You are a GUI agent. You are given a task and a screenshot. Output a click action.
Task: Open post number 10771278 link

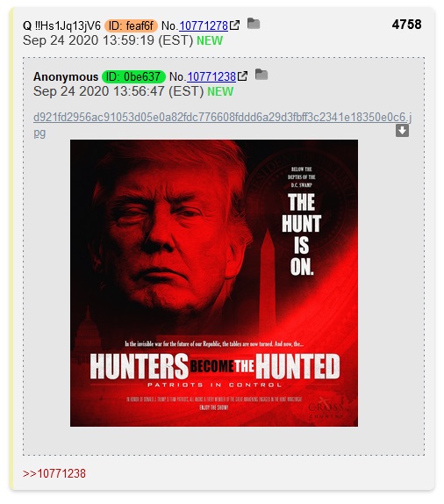[204, 25]
